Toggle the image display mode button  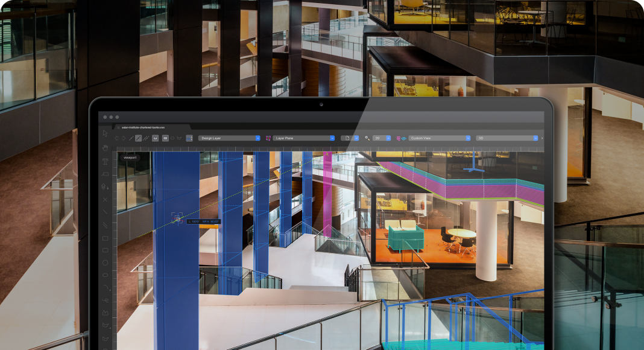coord(155,138)
